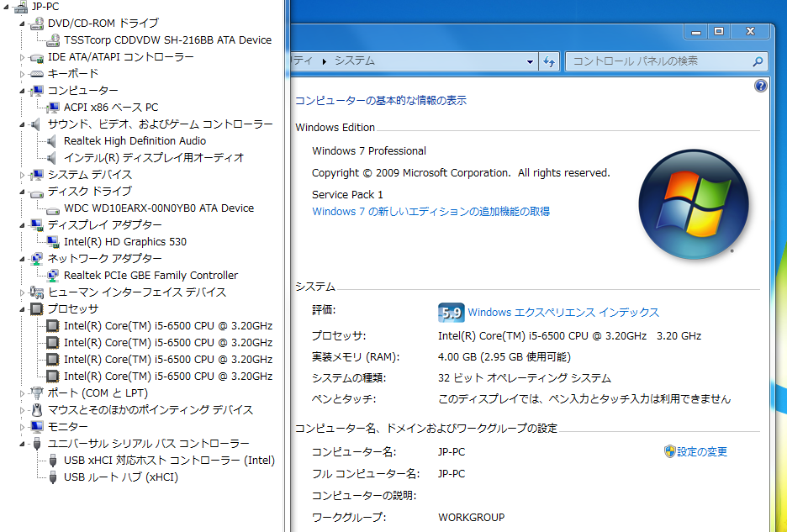The width and height of the screenshot is (787, 532).
Task: Click the USB controllers category icon
Action: coord(37,444)
